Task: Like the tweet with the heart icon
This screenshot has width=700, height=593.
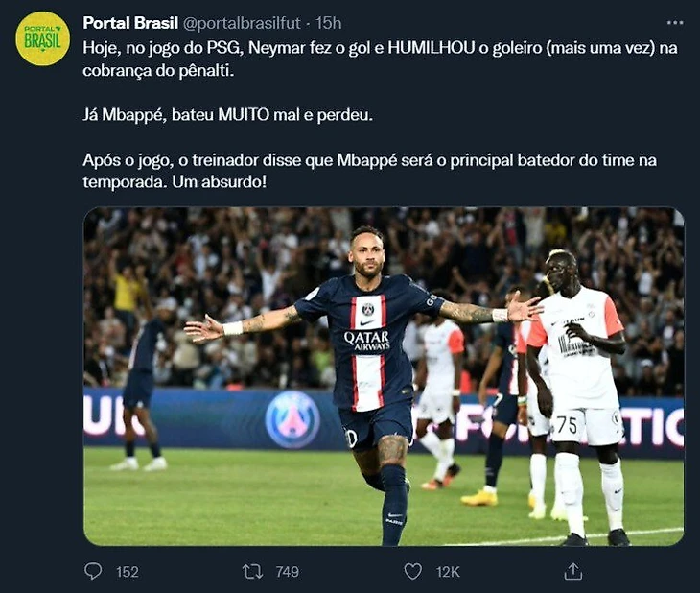Action: [412, 572]
